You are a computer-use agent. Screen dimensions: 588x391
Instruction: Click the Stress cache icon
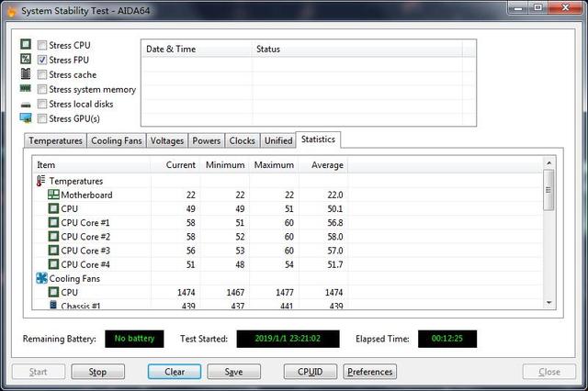pos(26,73)
